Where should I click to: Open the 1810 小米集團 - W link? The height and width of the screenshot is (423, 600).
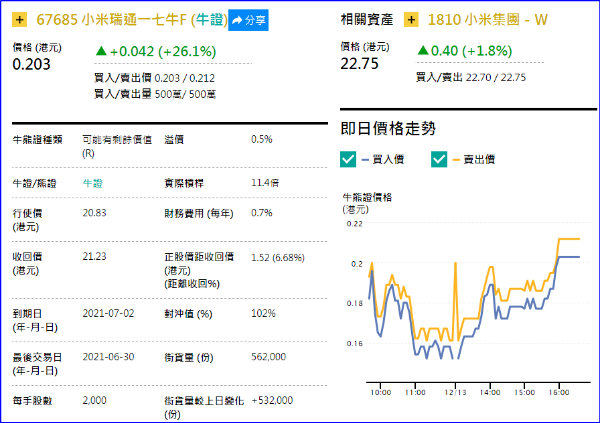488,20
